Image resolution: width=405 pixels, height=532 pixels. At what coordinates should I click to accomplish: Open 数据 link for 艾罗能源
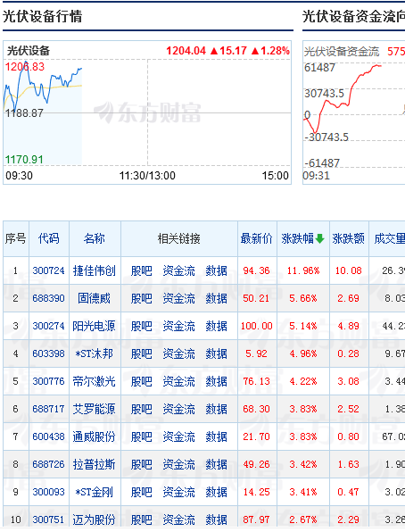point(217,409)
